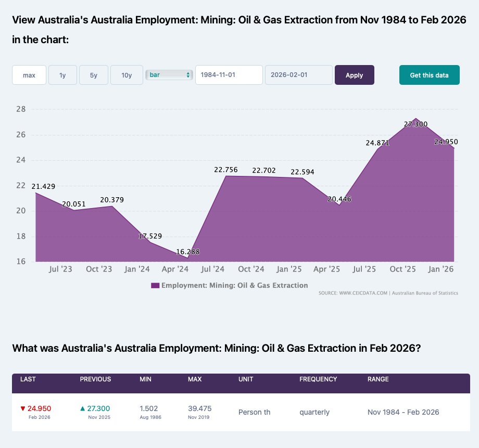The image size is (479, 448).
Task: Click the Aug 1986 date under MIN
Action: coord(150,417)
